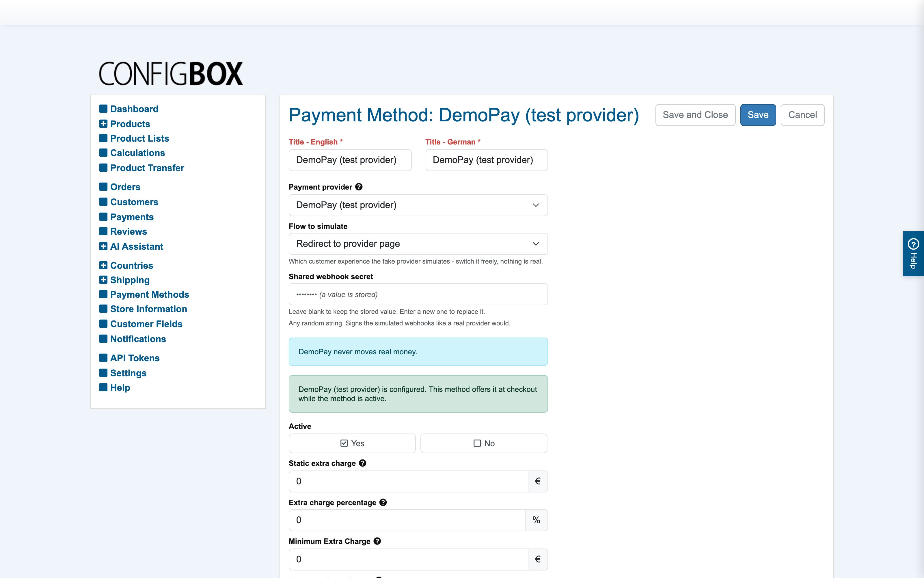This screenshot has width=924, height=578.
Task: Expand the Products menu group
Action: pos(103,123)
